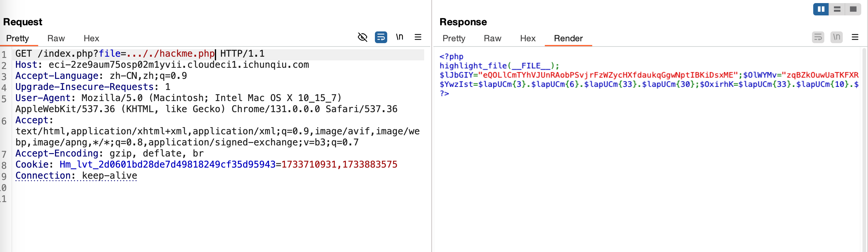
Task: Click the file parameter value .../hackme.php
Action: tap(171, 54)
